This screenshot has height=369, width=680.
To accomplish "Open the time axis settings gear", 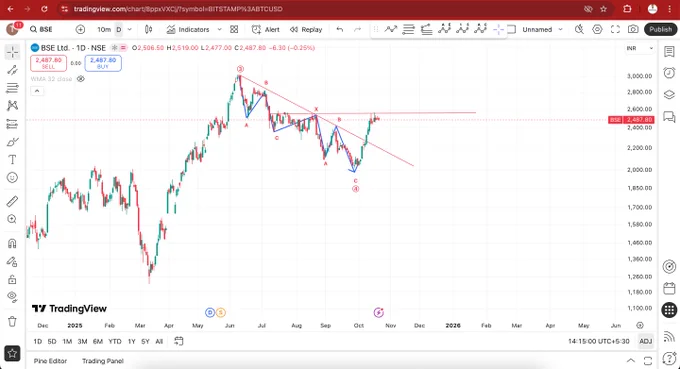I will pyautogui.click(x=640, y=325).
